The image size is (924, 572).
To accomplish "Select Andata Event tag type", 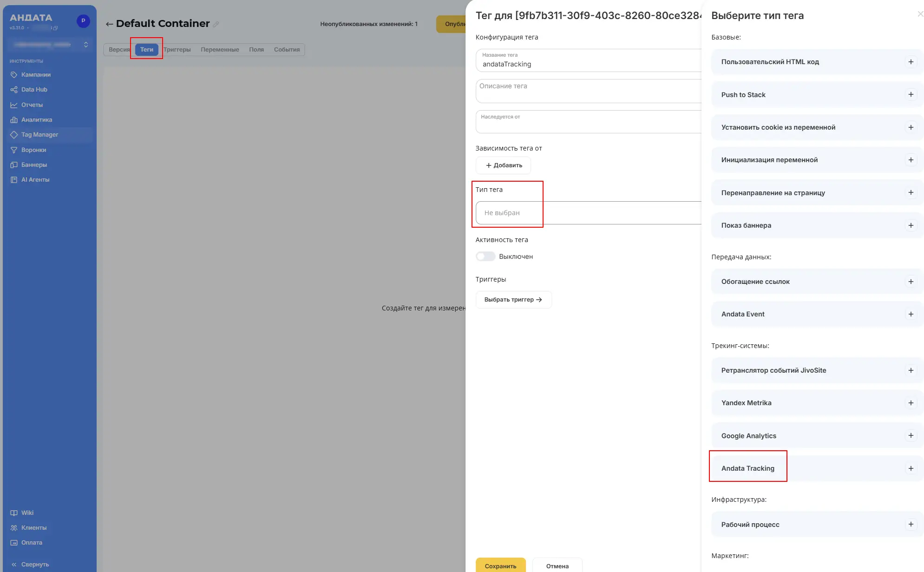I will coord(817,314).
